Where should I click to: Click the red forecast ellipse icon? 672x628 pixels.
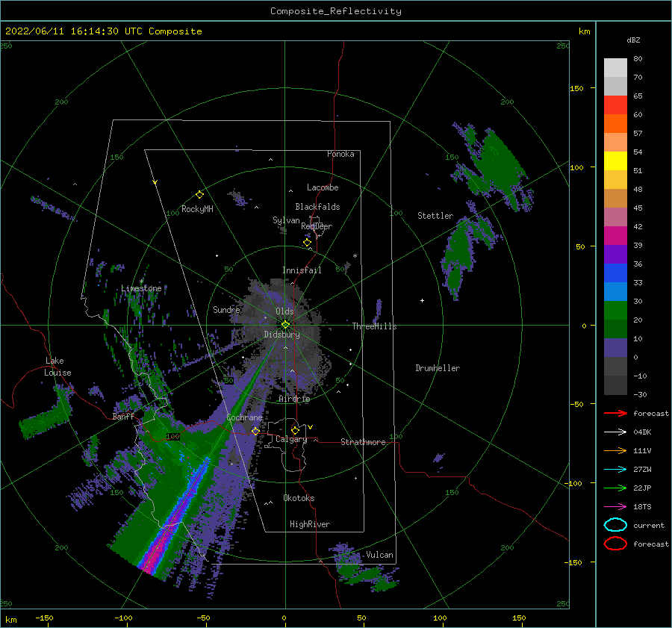(615, 544)
